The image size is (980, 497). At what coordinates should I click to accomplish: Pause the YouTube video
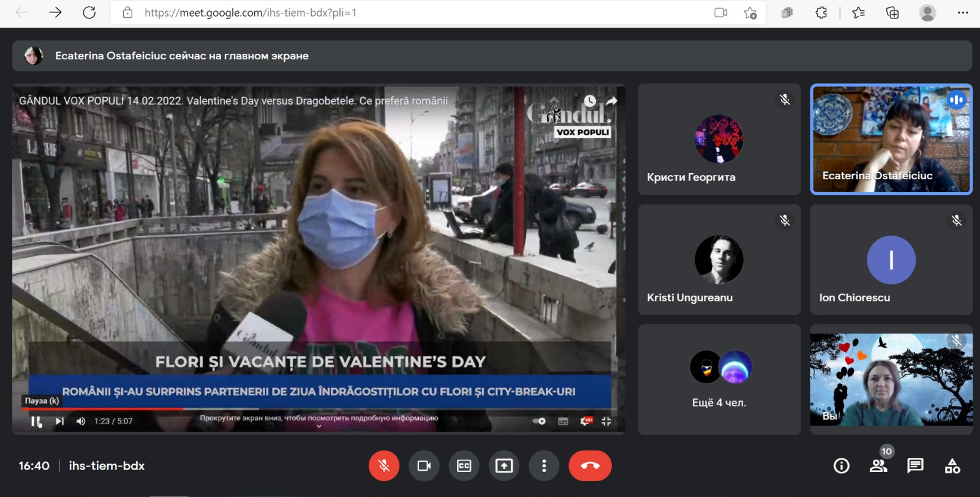coord(36,421)
